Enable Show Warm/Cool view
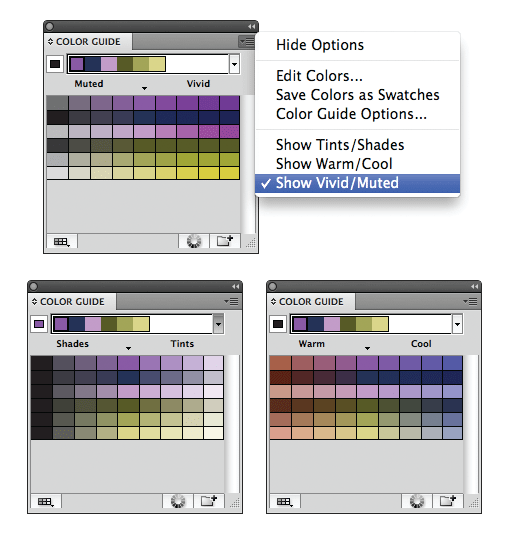The width and height of the screenshot is (510, 540). tap(334, 164)
